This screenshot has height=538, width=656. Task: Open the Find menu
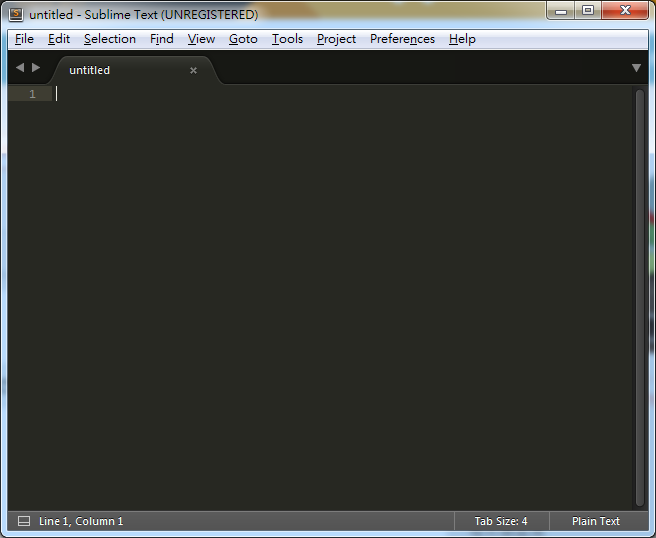(x=161, y=39)
